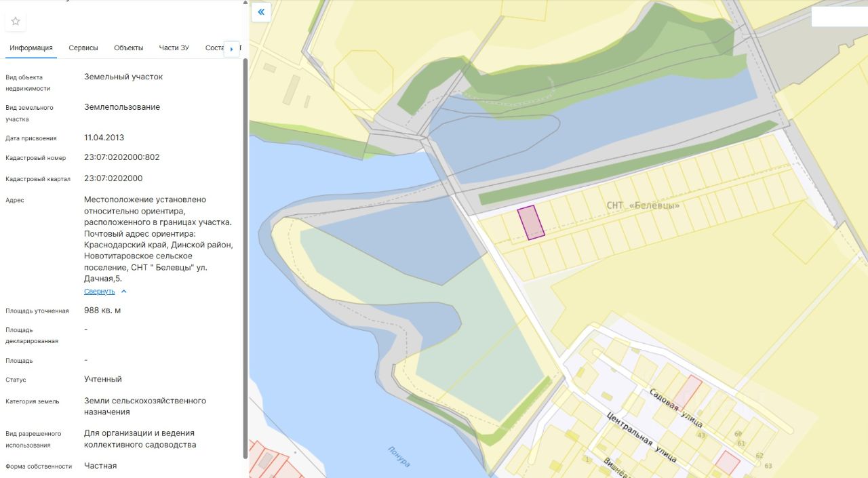Click the Кадастровый номер field label
868x478 pixels.
(x=36, y=158)
